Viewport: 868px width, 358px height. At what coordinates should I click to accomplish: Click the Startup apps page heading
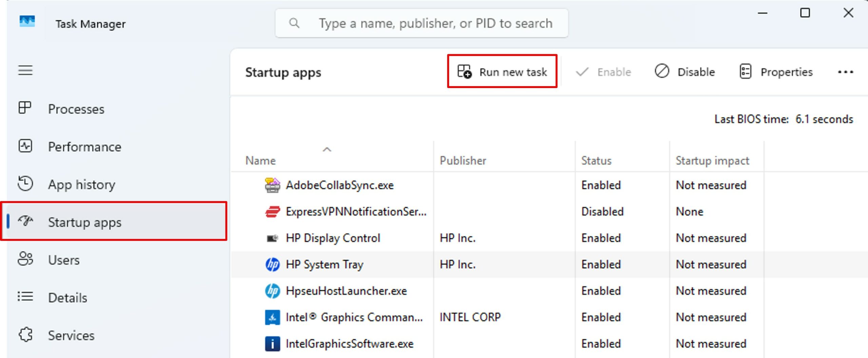click(x=283, y=72)
